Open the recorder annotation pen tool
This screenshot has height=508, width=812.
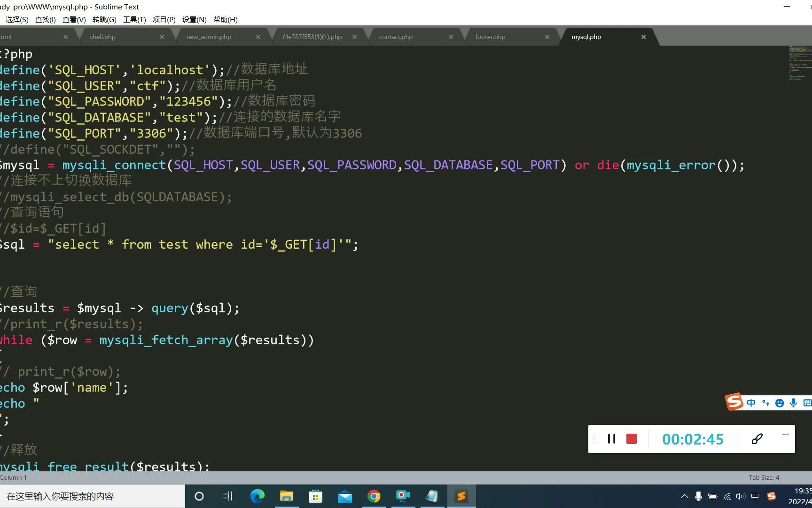757,439
